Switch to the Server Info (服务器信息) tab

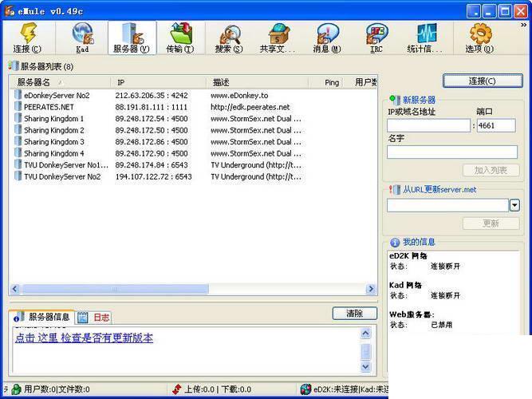42,317
